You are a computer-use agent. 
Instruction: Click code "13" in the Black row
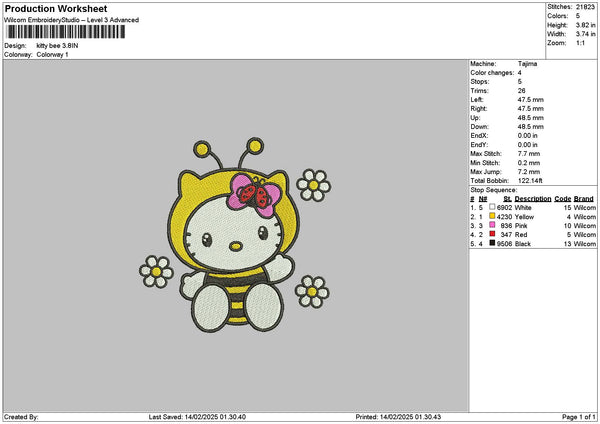567,244
